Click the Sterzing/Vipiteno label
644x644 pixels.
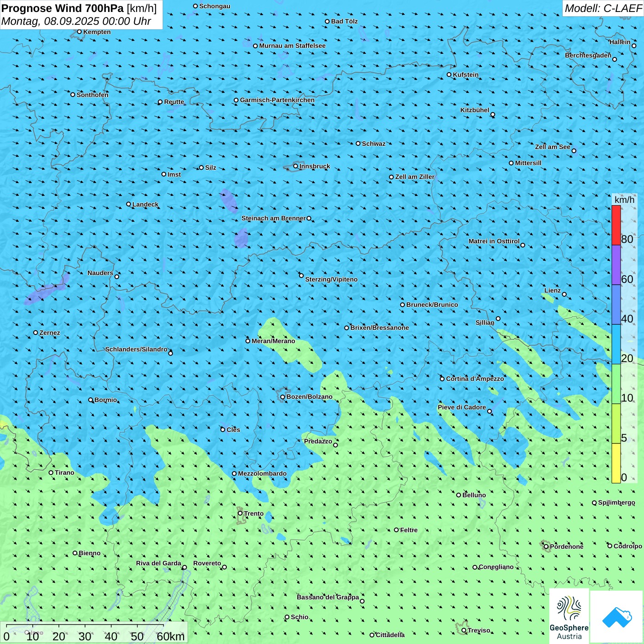(331, 279)
